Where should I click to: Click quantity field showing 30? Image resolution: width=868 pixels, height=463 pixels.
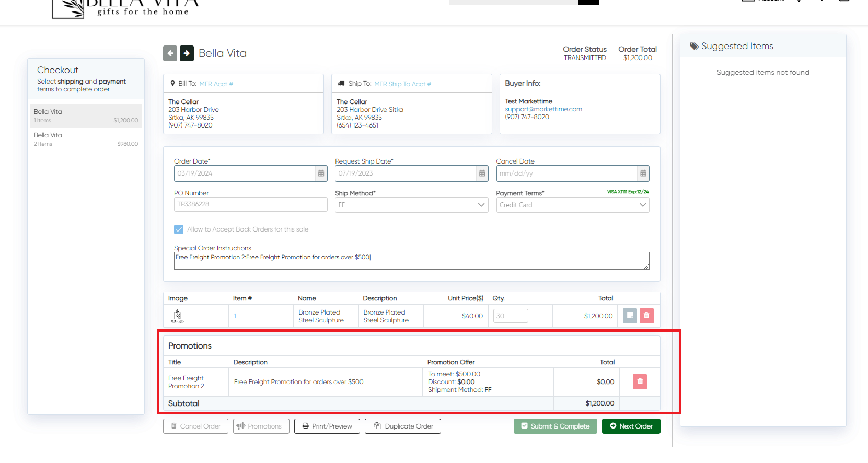[x=511, y=316]
